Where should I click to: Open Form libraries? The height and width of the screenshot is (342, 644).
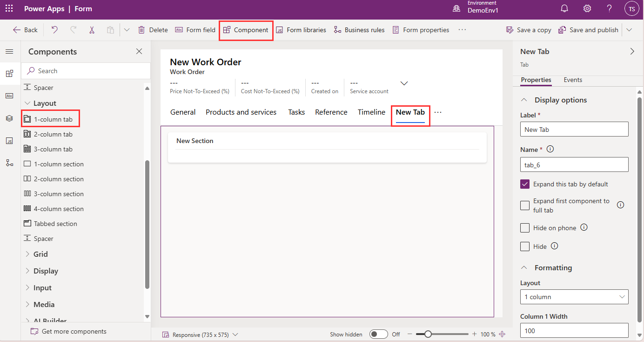click(301, 30)
